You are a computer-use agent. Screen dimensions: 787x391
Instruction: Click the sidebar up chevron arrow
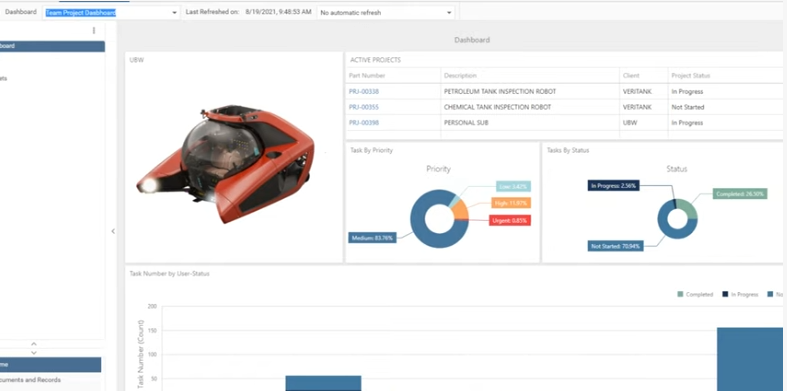[34, 344]
